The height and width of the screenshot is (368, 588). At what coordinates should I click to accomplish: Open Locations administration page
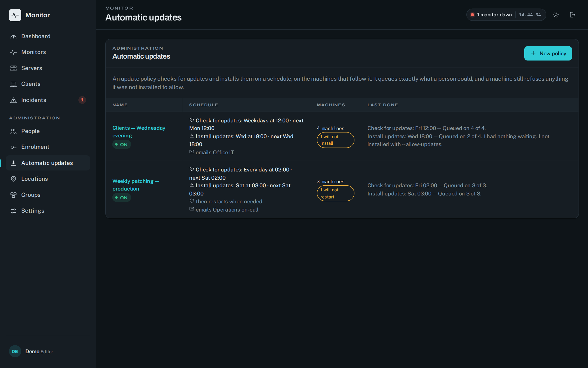coord(48,179)
